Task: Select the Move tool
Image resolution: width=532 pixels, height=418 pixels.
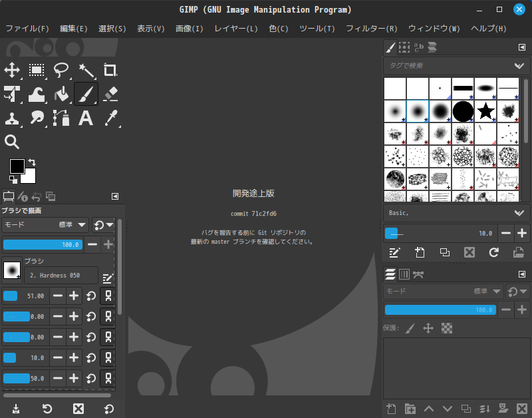Action: (12, 71)
